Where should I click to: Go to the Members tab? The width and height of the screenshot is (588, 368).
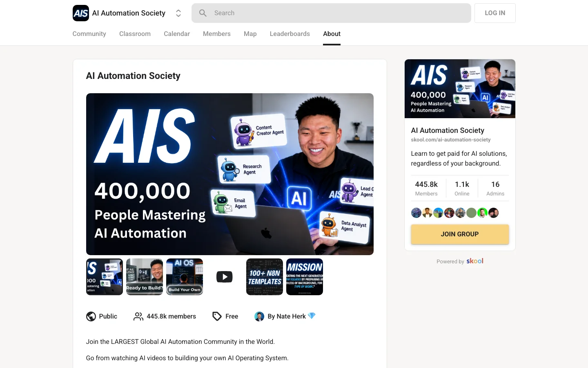pyautogui.click(x=217, y=34)
